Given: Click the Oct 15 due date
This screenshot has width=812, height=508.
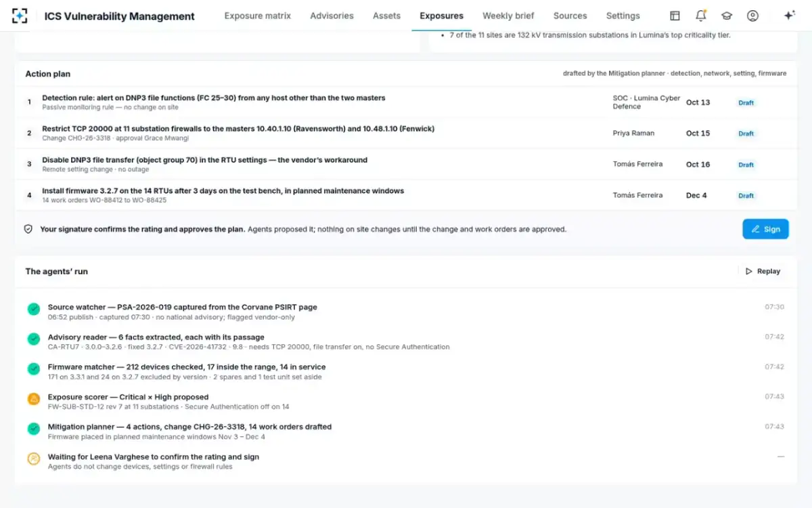Looking at the screenshot, I should pos(698,133).
